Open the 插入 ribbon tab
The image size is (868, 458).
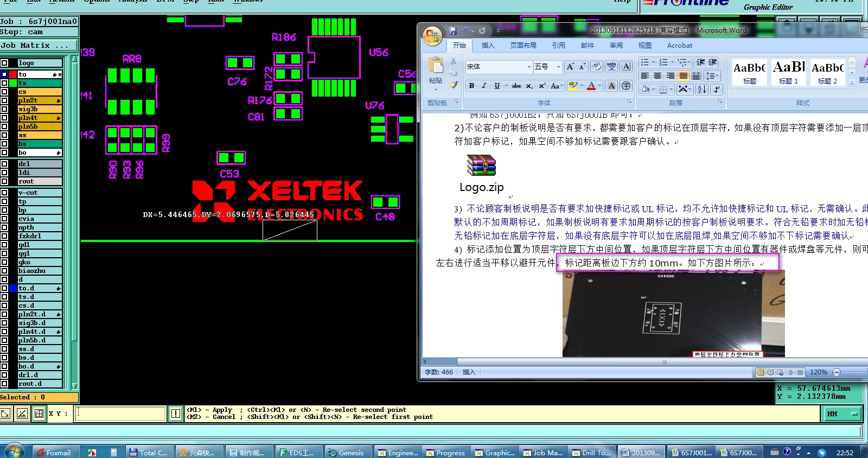[x=488, y=46]
